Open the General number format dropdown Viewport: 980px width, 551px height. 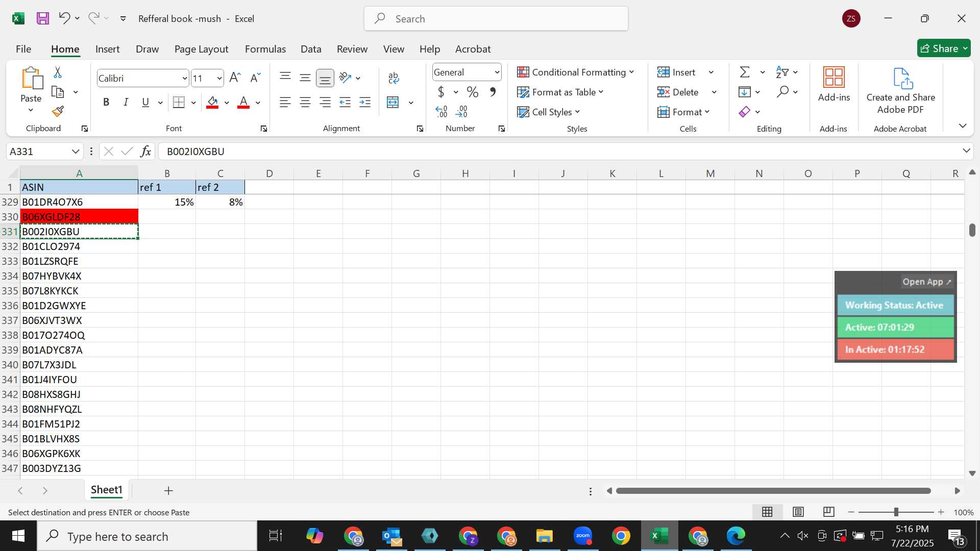(x=497, y=72)
